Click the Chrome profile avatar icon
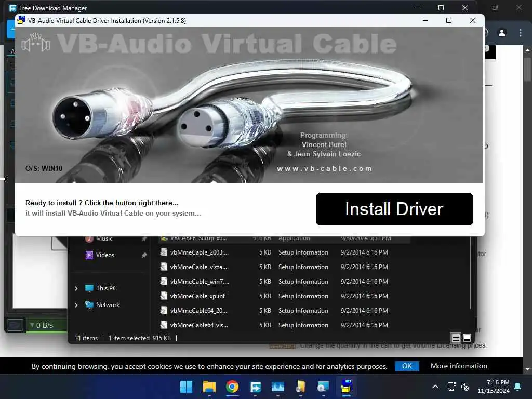The width and height of the screenshot is (532, 399). [502, 33]
